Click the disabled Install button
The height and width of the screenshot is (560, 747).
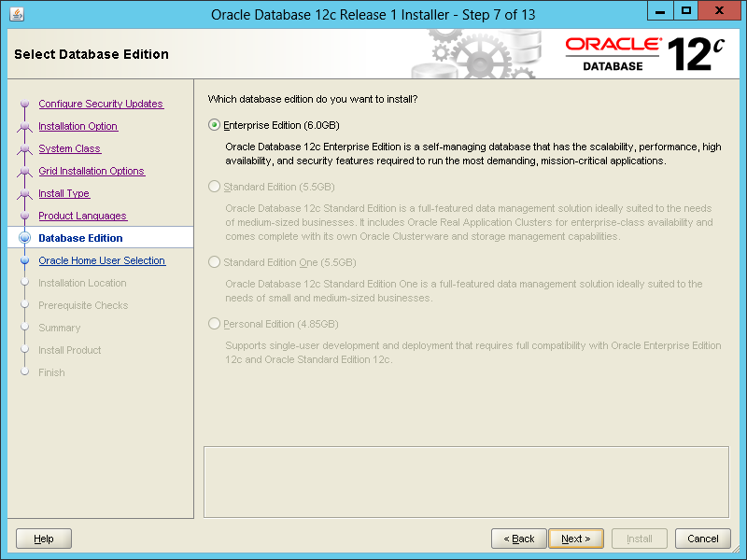(640, 539)
